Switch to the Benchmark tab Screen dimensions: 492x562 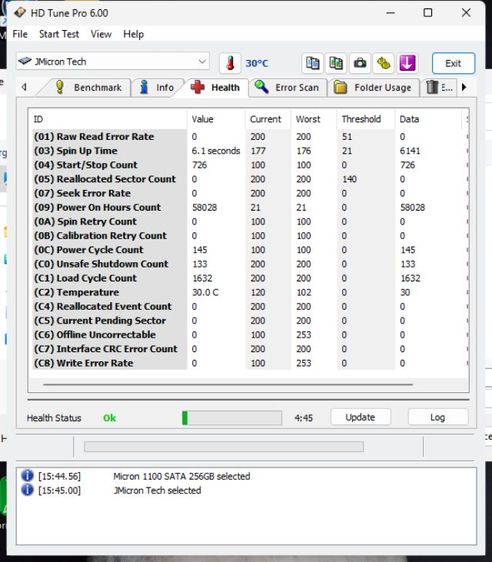tap(89, 87)
